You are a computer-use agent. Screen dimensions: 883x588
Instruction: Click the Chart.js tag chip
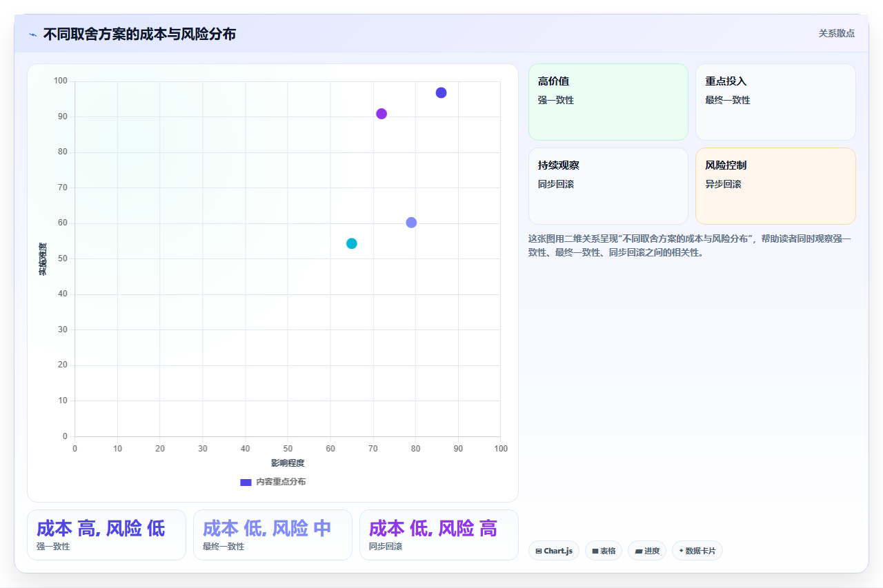(x=554, y=551)
